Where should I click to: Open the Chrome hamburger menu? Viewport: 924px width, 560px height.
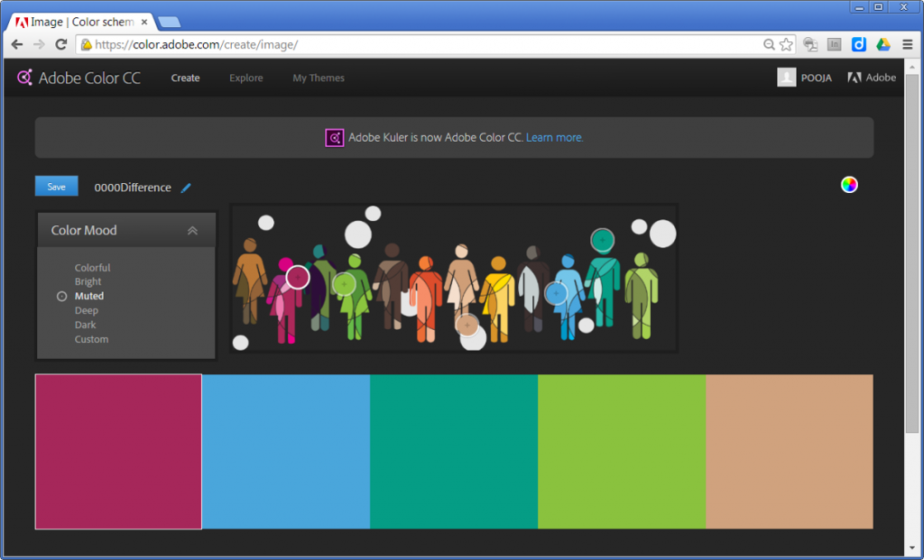point(907,44)
